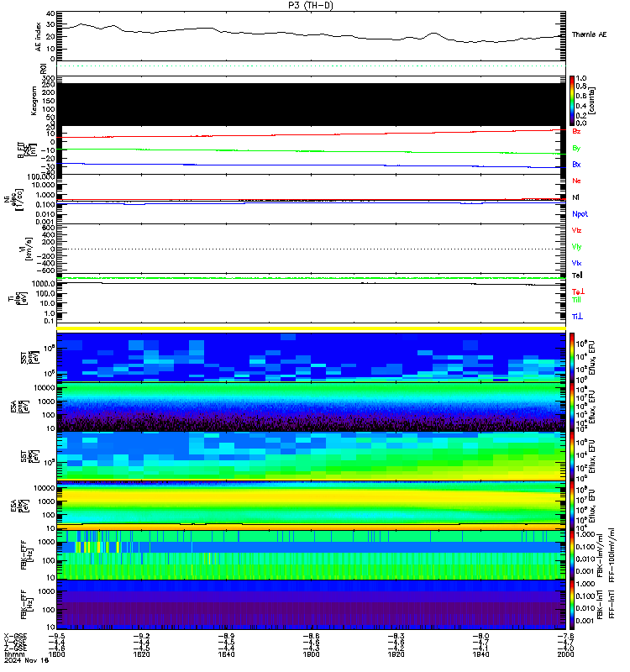Click the blue Bx trace line
The image size is (630, 672).
(311, 165)
